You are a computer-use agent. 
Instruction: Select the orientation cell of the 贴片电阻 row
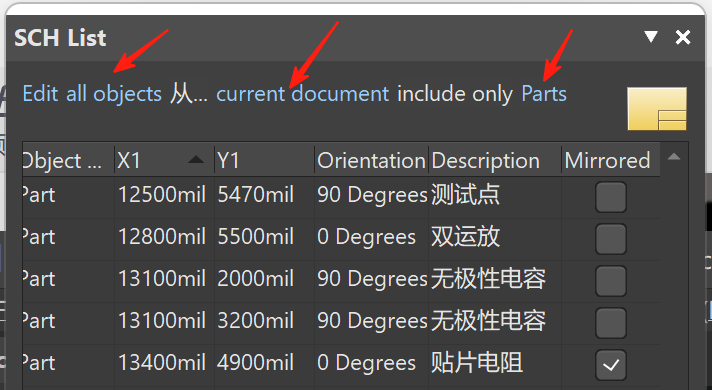pyautogui.click(x=371, y=365)
